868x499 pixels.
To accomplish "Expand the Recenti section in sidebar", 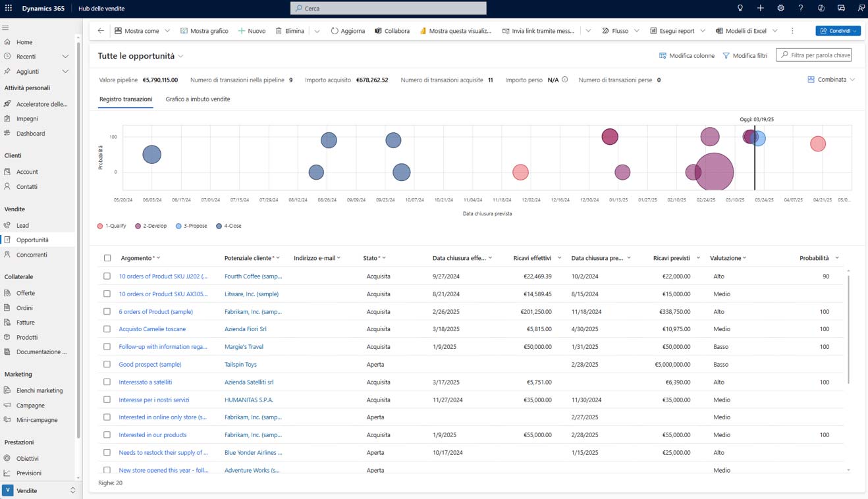I will coord(65,57).
